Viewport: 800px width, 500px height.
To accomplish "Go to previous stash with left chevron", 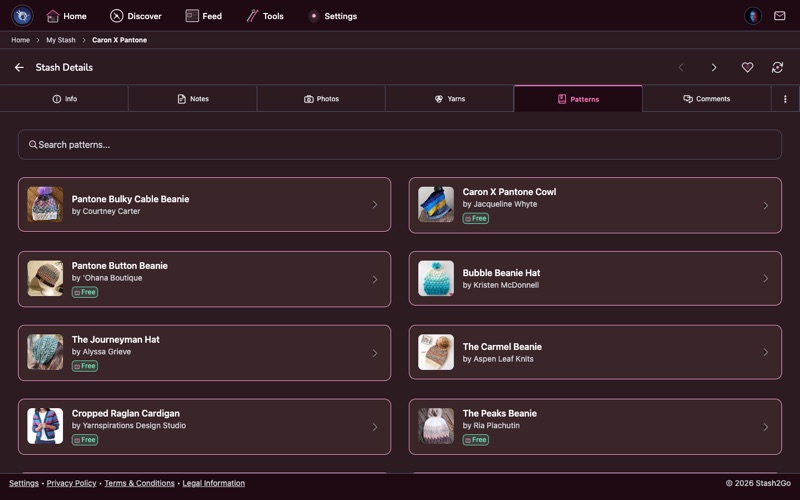I will [681, 68].
